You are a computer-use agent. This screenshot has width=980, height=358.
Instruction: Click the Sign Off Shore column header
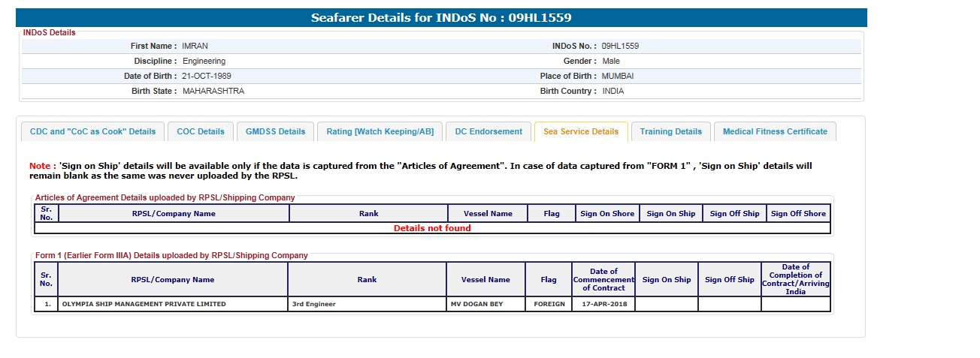[x=798, y=214]
